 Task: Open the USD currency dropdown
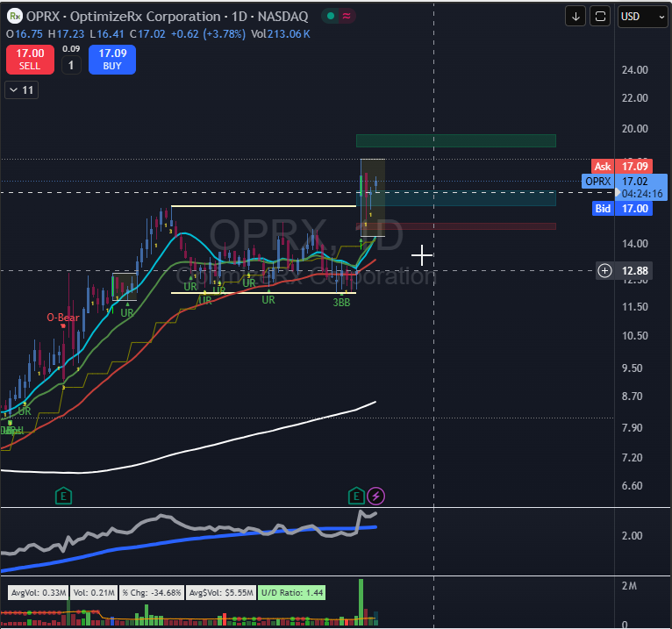[642, 17]
